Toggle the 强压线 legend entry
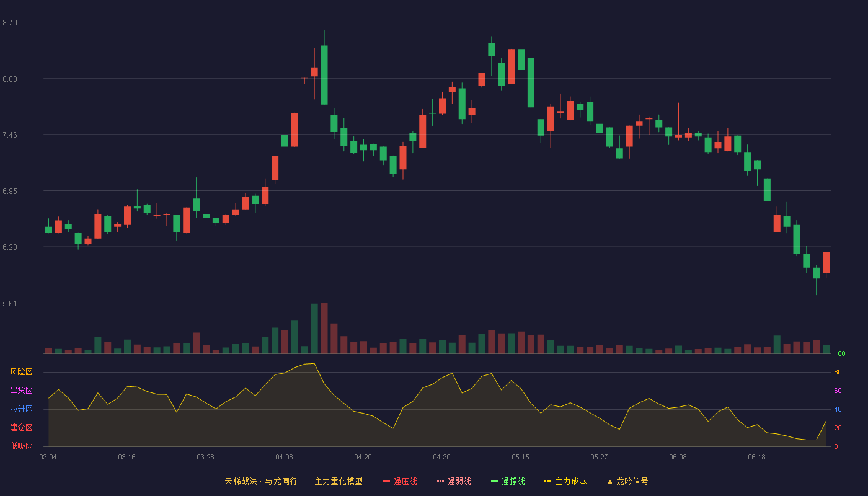The height and width of the screenshot is (496, 868). point(400,481)
